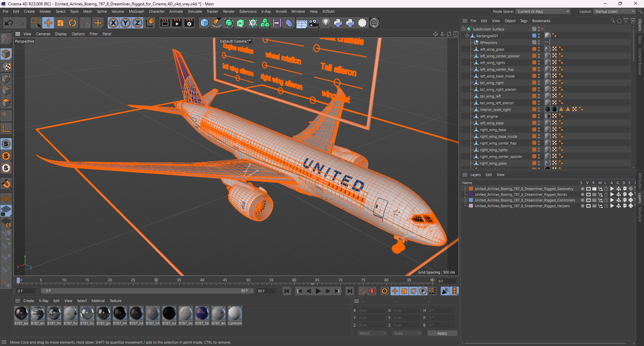Click the globe icon in the toolbar
644x346 pixels.
click(x=374, y=23)
